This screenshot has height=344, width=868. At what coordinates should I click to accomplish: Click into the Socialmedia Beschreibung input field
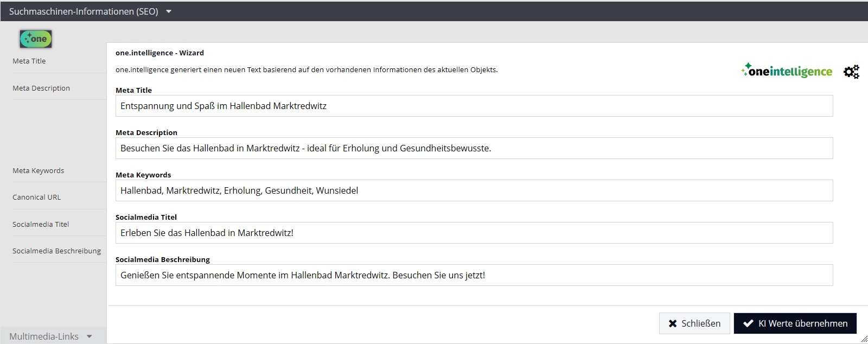click(474, 275)
